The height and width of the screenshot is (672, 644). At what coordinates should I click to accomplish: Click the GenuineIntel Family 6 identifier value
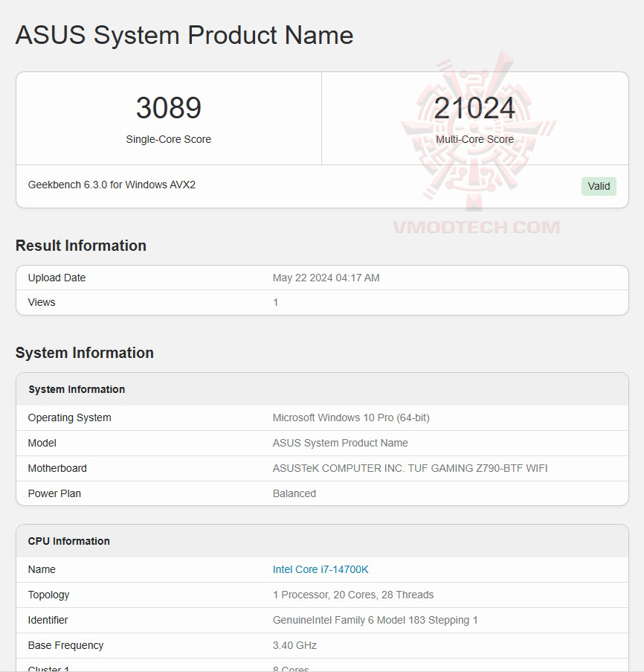pyautogui.click(x=376, y=620)
